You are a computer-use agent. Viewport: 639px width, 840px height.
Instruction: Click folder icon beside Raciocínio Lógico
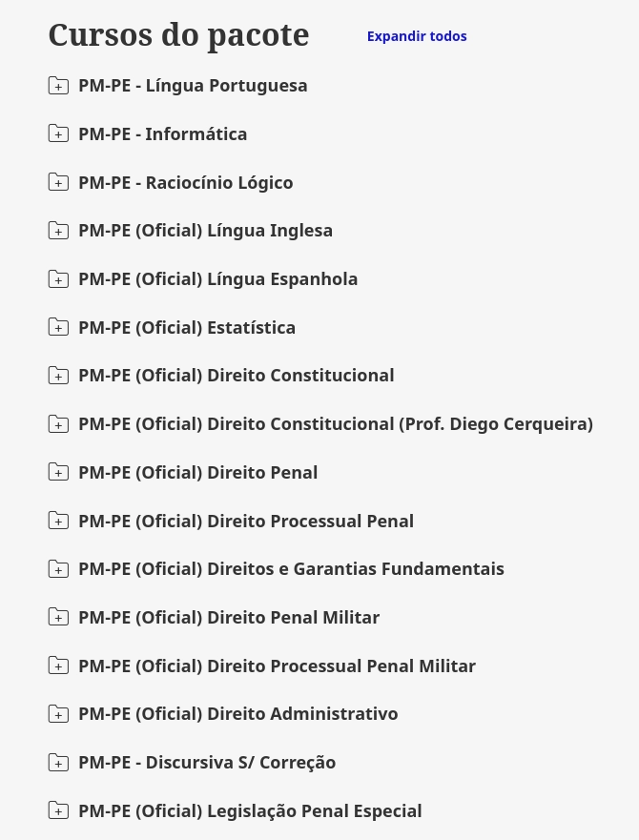(58, 182)
